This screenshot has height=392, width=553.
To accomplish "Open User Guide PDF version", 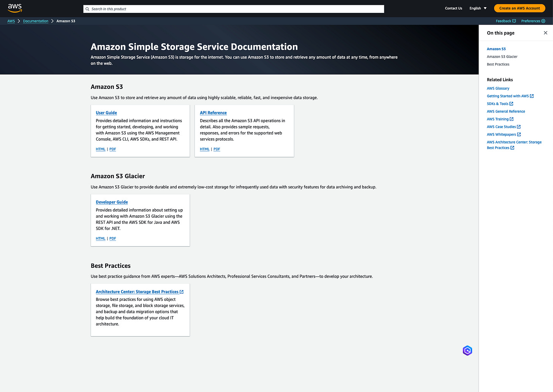I will 113,149.
